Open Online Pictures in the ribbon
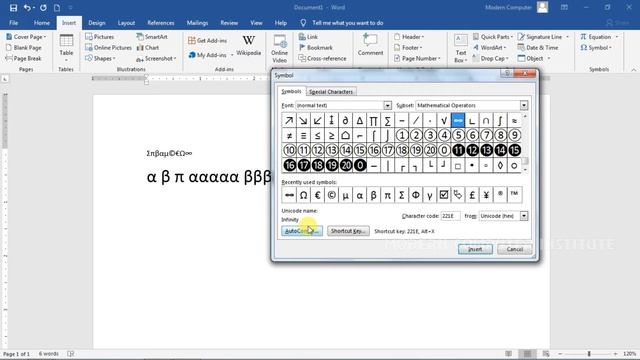 pos(108,48)
